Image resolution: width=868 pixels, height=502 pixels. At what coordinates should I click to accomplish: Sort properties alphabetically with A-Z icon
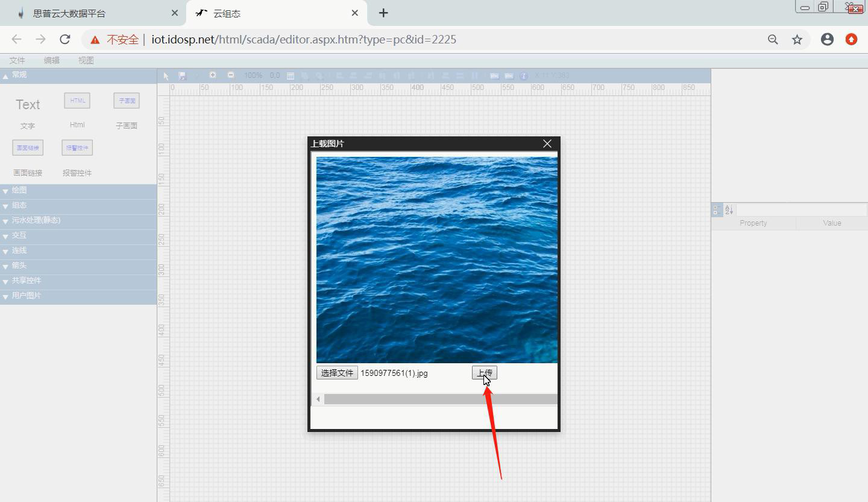[729, 210]
